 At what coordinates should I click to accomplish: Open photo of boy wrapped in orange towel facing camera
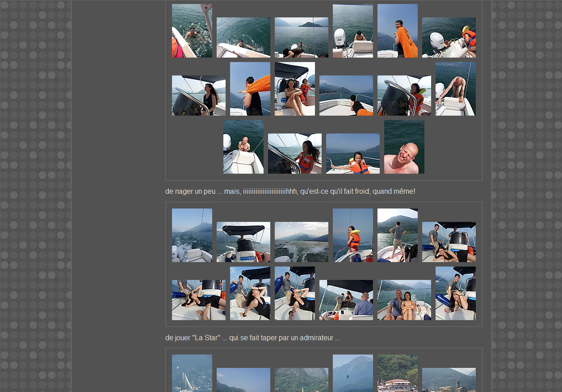[x=397, y=31]
